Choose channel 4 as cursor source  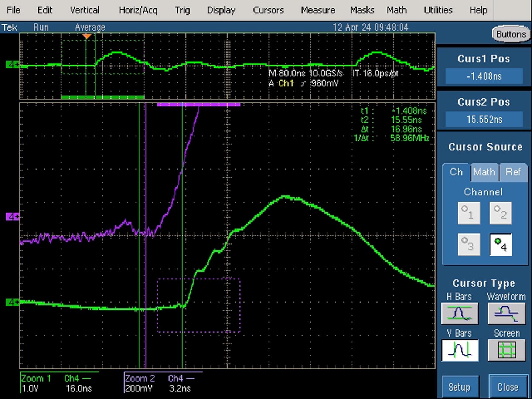click(501, 245)
